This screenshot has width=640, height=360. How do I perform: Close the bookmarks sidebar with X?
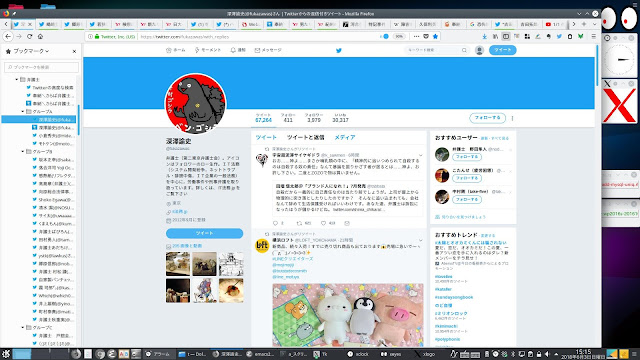(x=74, y=51)
